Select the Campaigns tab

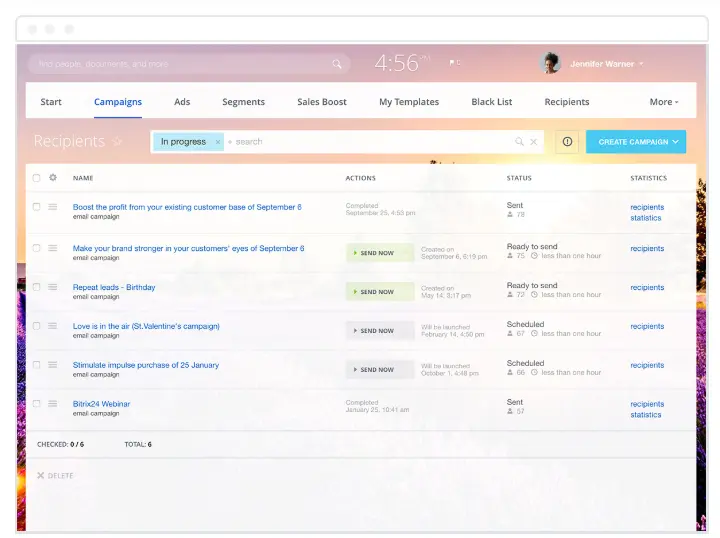point(118,102)
